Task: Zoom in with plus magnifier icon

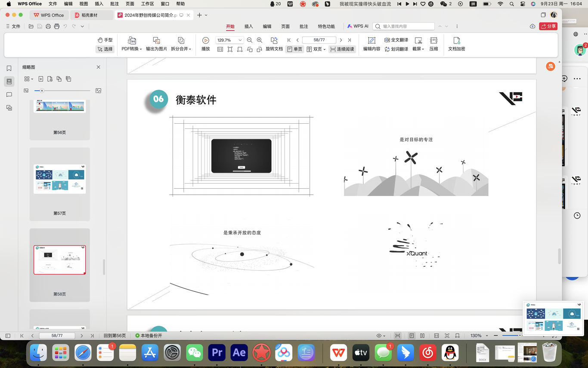Action: (260, 40)
